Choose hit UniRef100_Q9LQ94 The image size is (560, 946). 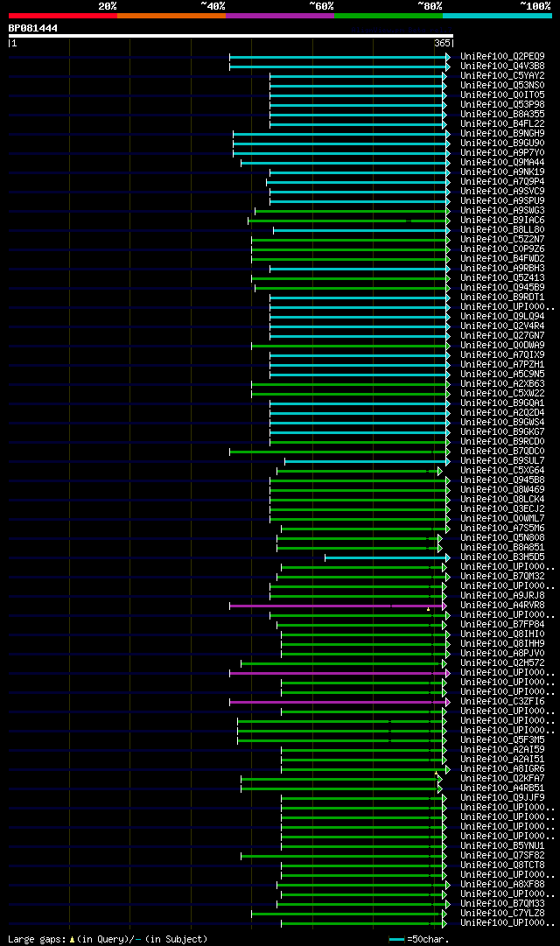[502, 317]
